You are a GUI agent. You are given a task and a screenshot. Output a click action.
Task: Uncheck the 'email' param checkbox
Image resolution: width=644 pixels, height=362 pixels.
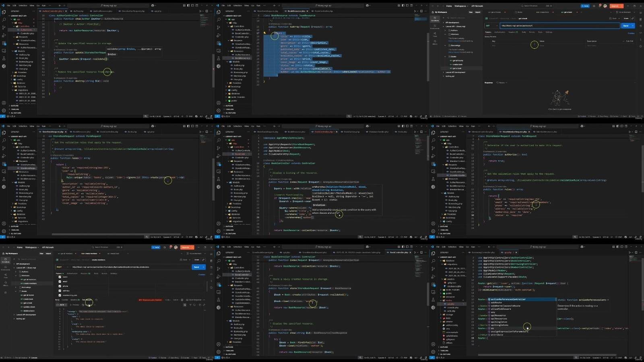(x=60, y=281)
